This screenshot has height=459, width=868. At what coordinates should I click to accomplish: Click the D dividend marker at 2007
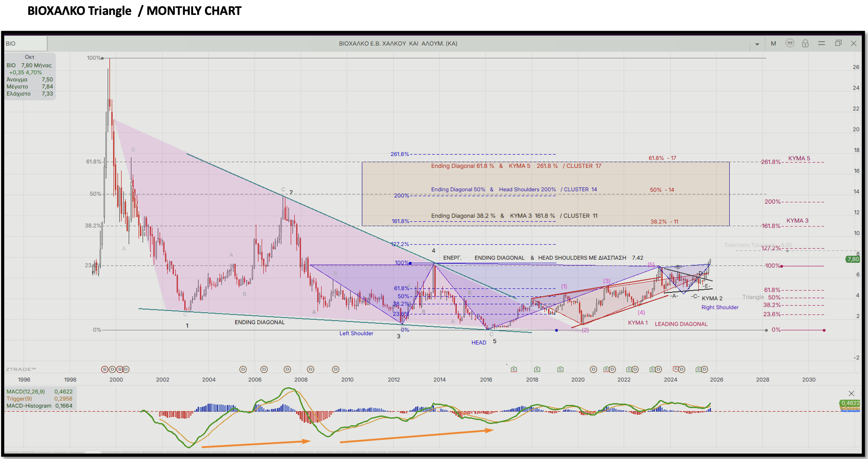click(287, 369)
